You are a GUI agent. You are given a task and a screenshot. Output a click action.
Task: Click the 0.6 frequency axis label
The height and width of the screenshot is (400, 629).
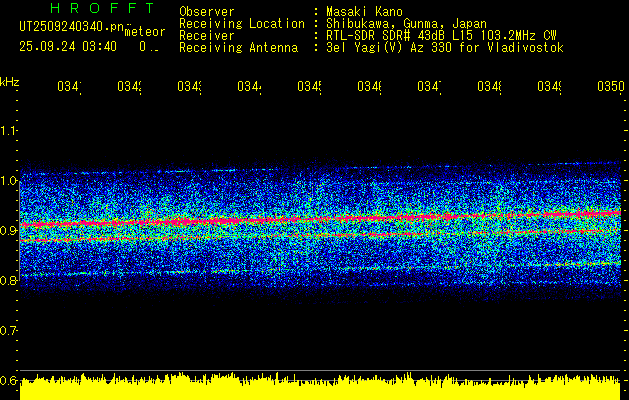tap(8, 380)
